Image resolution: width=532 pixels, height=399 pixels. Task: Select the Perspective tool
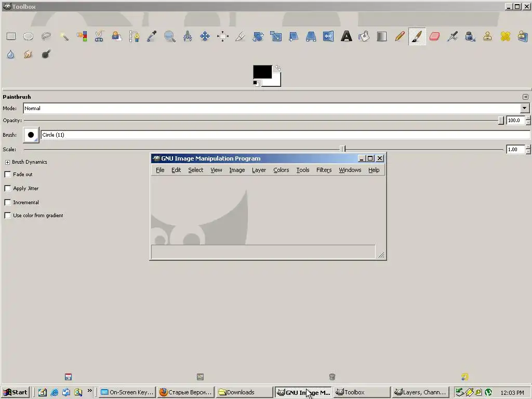[311, 36]
